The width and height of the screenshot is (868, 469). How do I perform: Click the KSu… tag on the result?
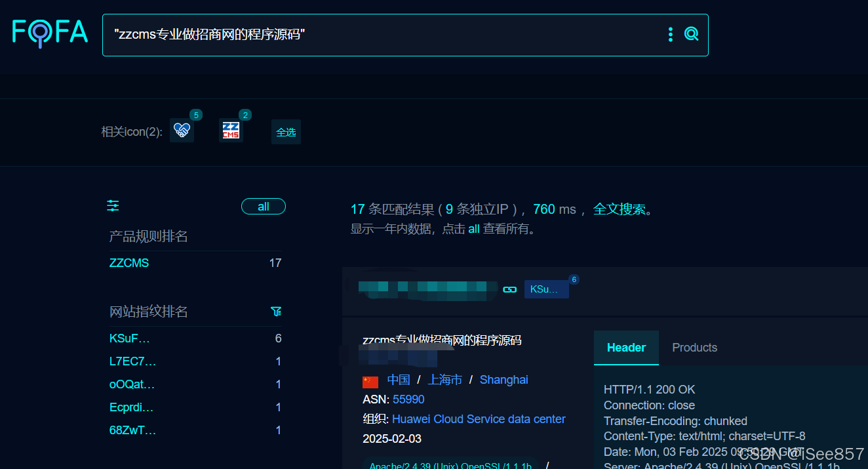[546, 289]
